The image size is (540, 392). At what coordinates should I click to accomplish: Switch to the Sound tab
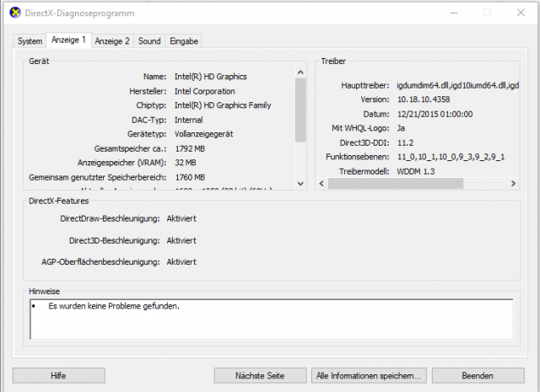point(149,40)
